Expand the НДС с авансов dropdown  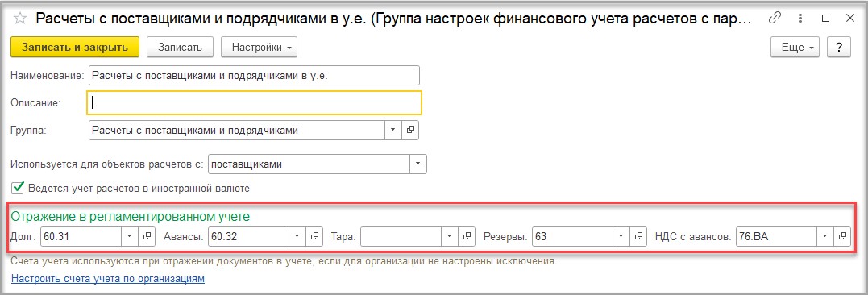tap(825, 237)
